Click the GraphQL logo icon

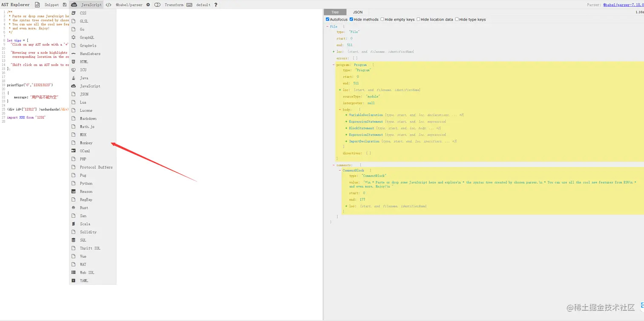74,38
